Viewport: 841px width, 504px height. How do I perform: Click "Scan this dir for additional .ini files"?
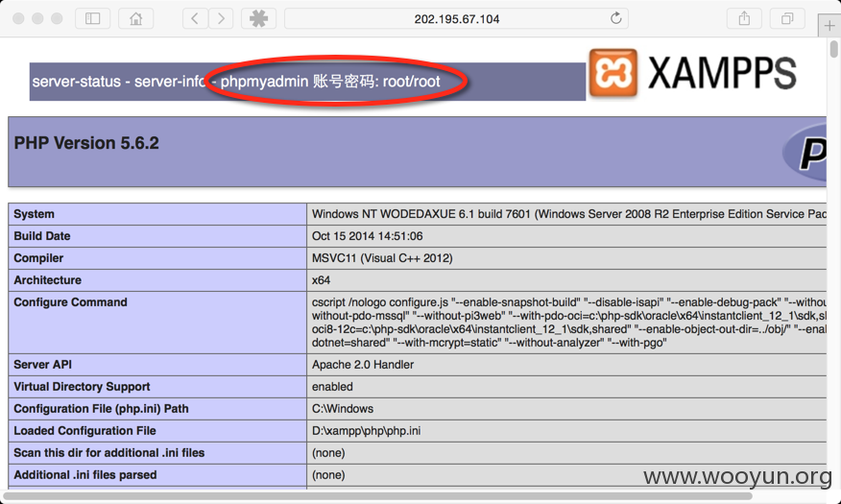tap(109, 452)
